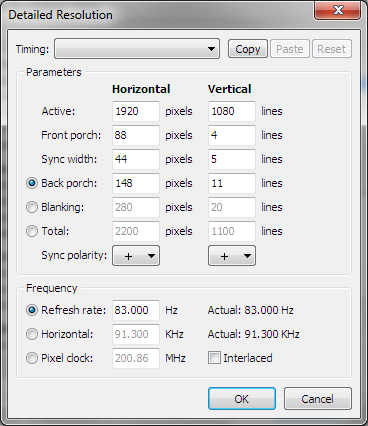The height and width of the screenshot is (426, 368).
Task: Select the Blanking radio button
Action: (x=32, y=207)
